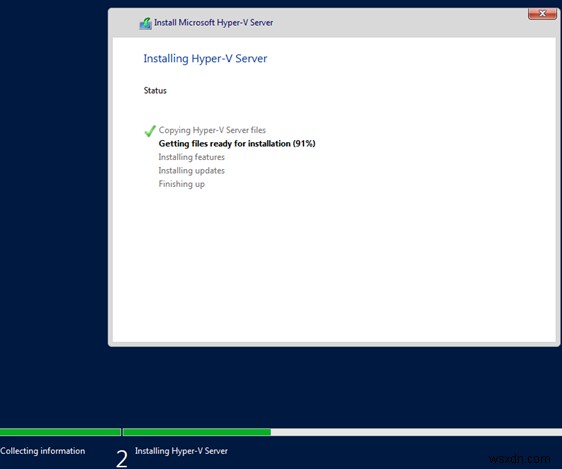Click the green checkmark next to Copying files
Screen dimensions: 562x469
150,131
